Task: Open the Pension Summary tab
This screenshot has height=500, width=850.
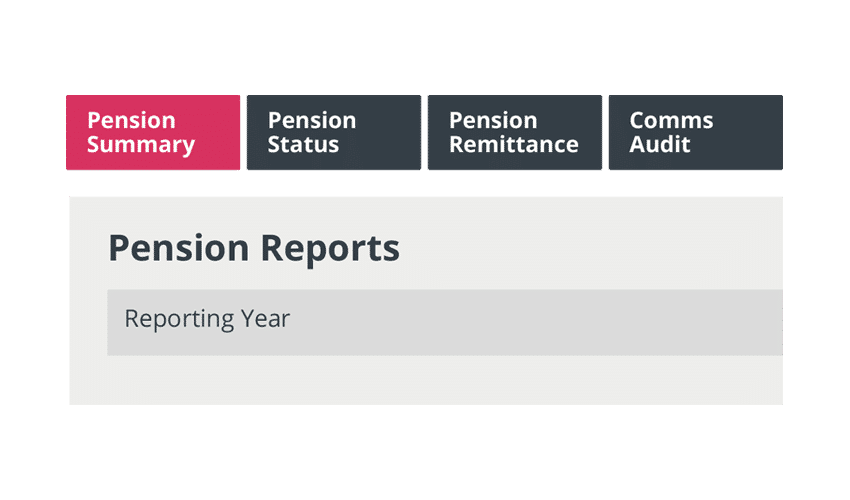Action: pos(153,133)
